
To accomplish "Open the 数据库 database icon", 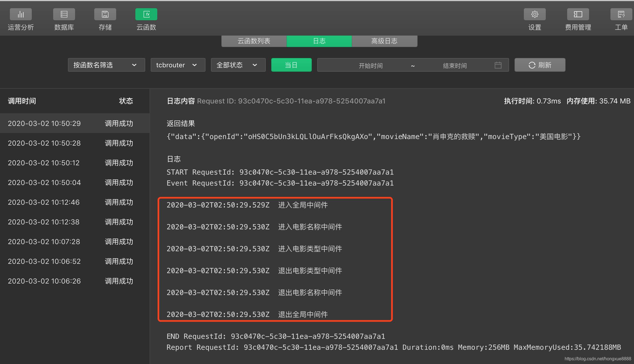I will coord(64,14).
